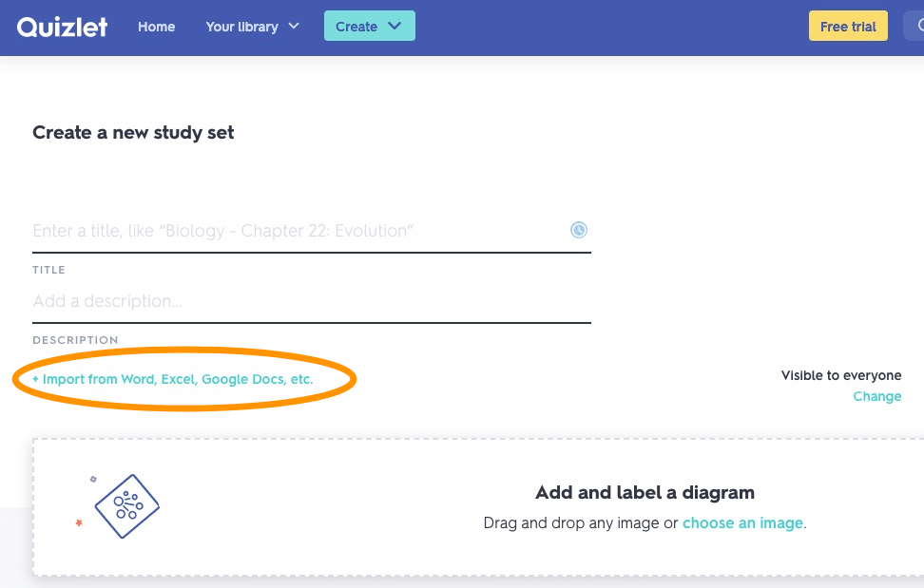The height and width of the screenshot is (588, 924).
Task: Expand the Your library chevron arrow
Action: tap(294, 26)
